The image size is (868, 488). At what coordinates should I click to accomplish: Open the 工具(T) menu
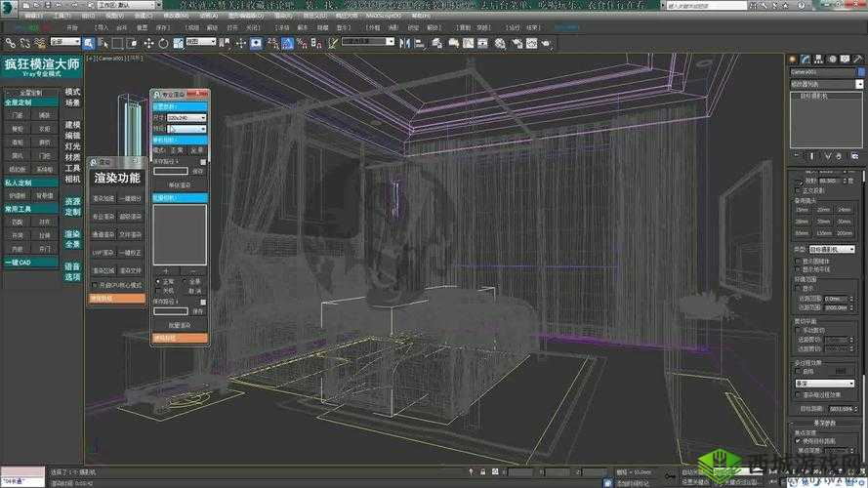(x=62, y=16)
